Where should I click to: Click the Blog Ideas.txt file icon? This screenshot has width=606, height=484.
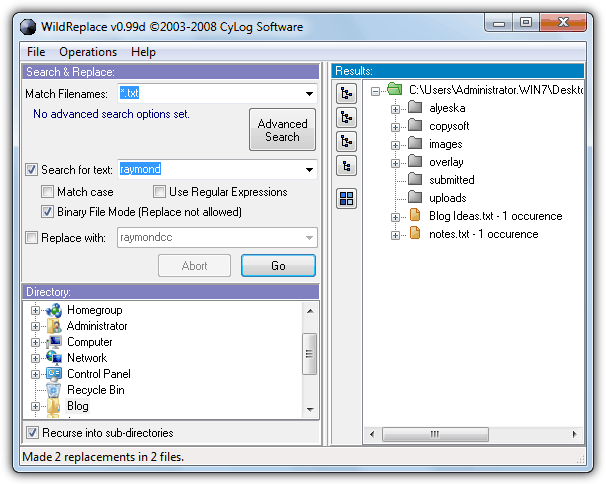click(x=415, y=215)
